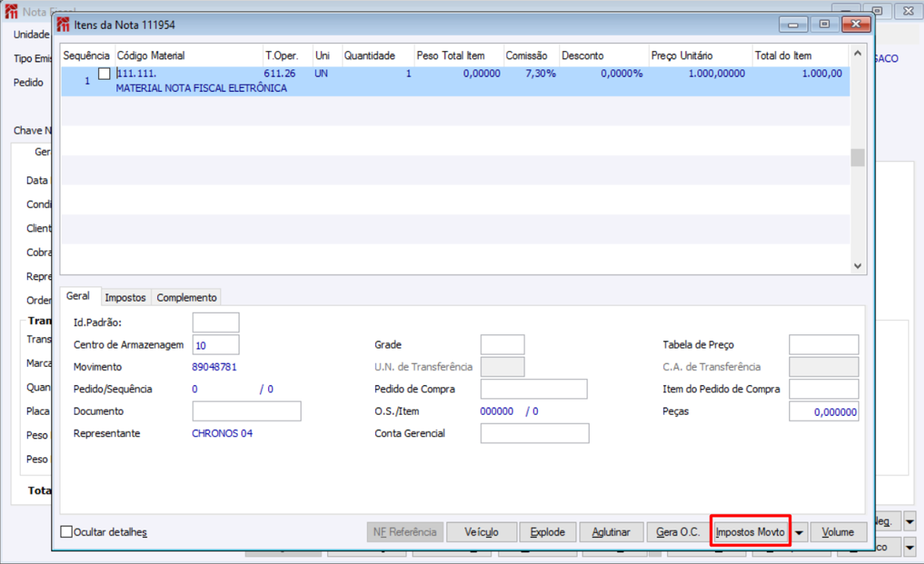Click the Conta Gerencial input field
924x564 pixels.
pyautogui.click(x=535, y=433)
